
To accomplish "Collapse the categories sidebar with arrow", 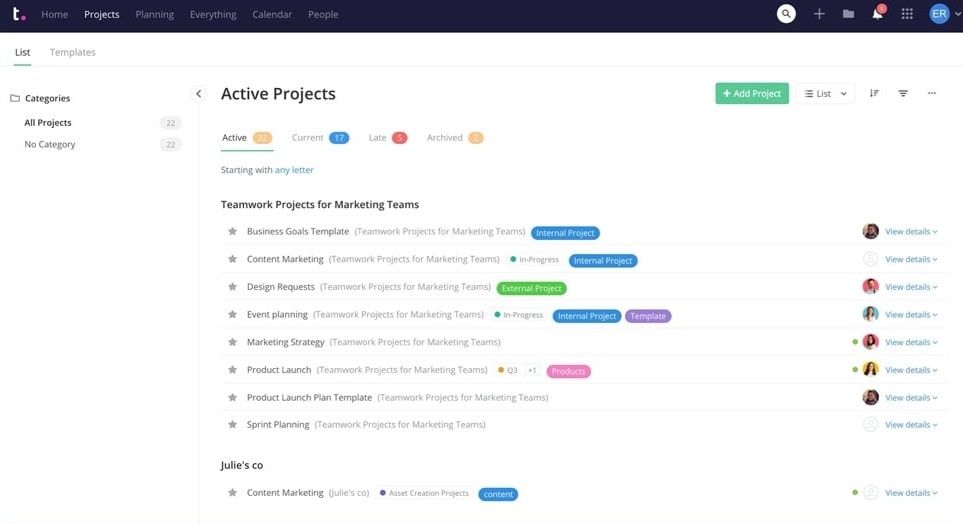I will 198,94.
